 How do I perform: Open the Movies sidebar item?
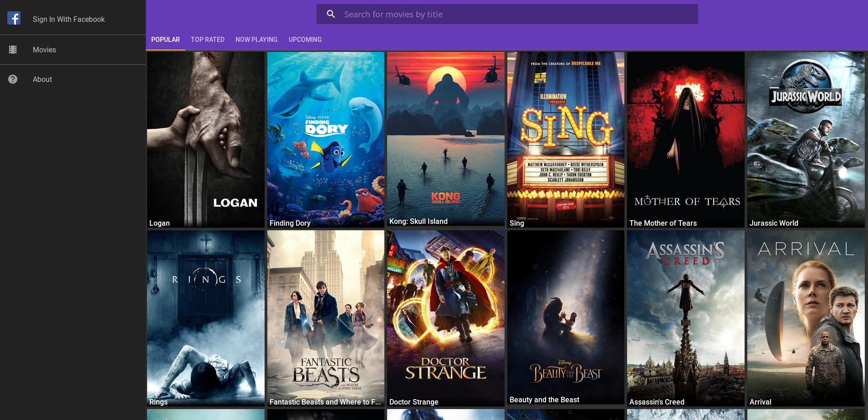73,50
